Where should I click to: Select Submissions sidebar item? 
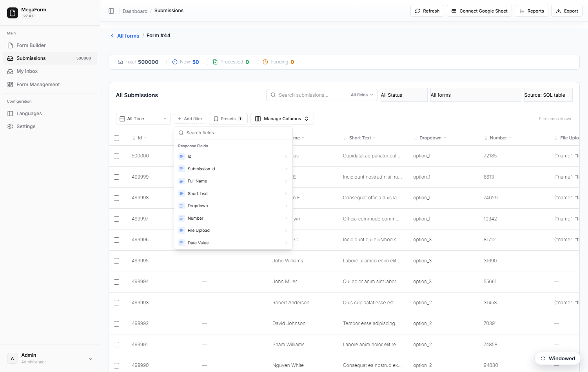50,58
